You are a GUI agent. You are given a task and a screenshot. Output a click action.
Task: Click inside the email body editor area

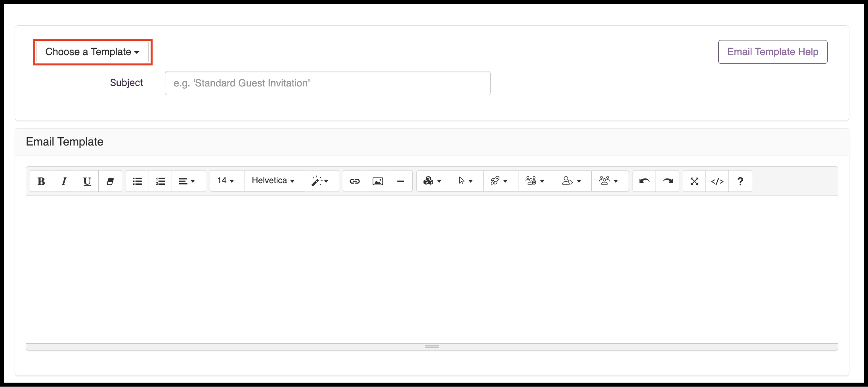(432, 270)
